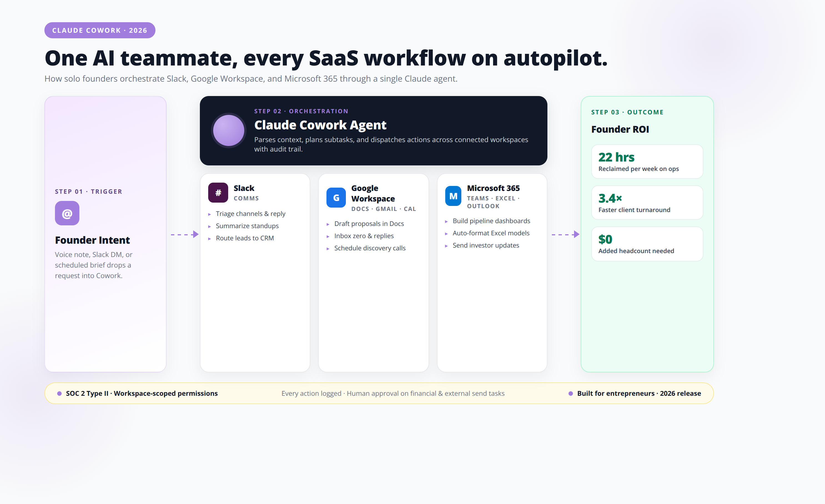This screenshot has width=825, height=504.
Task: Click the 'Founder Intent' heading
Action: [x=92, y=240]
